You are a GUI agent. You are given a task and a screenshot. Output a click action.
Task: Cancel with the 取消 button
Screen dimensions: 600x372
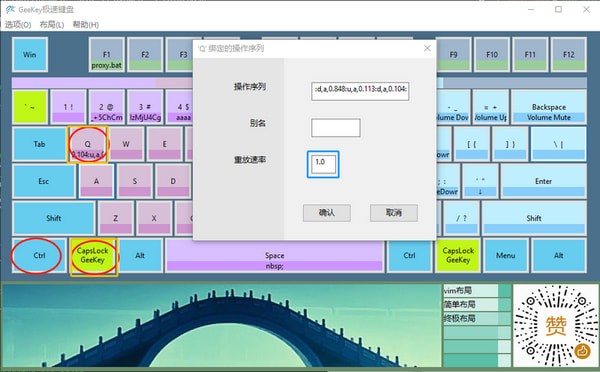pos(394,213)
